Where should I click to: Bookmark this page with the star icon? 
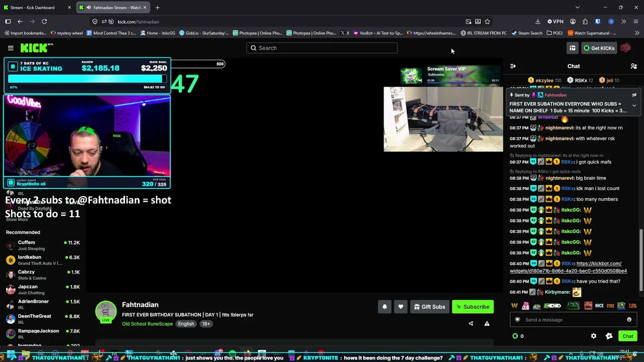487,22
